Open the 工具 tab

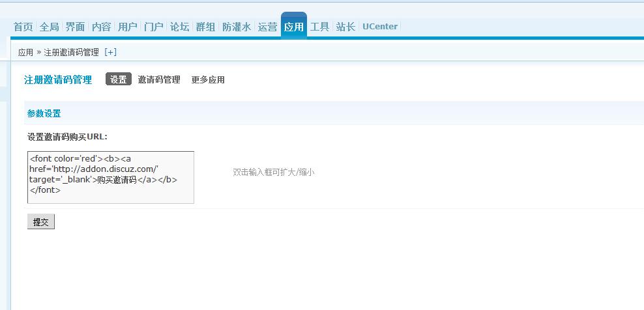pyautogui.click(x=319, y=27)
